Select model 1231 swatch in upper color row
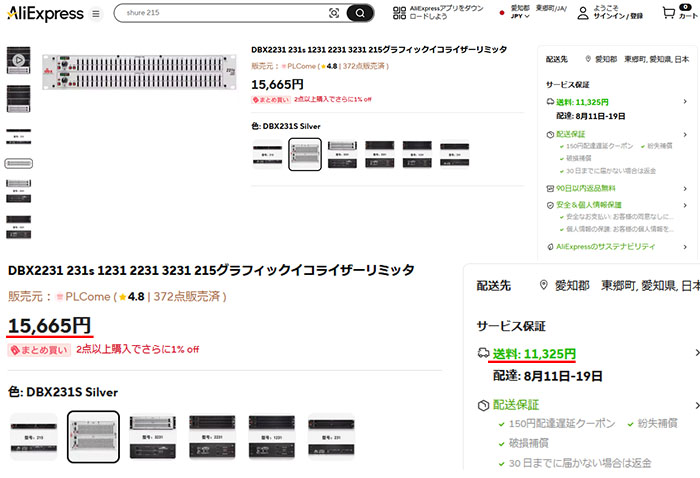Viewport: 700px width, 478px height. 417,154
